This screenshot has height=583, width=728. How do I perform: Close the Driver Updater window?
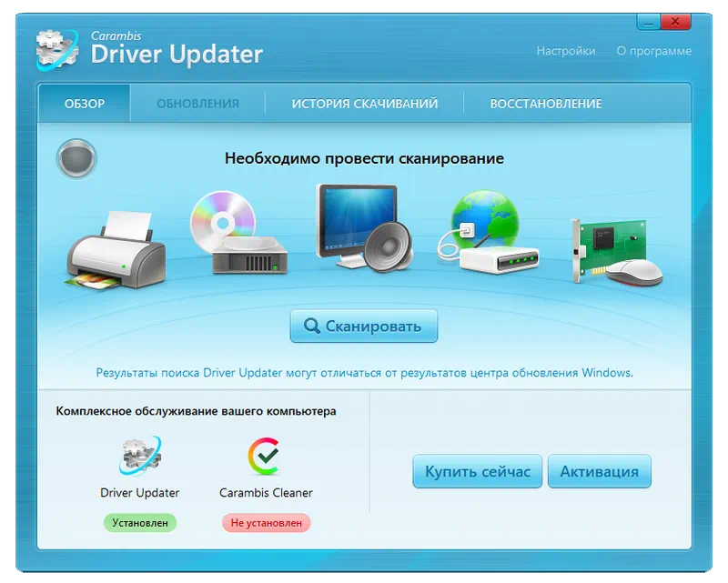click(x=675, y=22)
